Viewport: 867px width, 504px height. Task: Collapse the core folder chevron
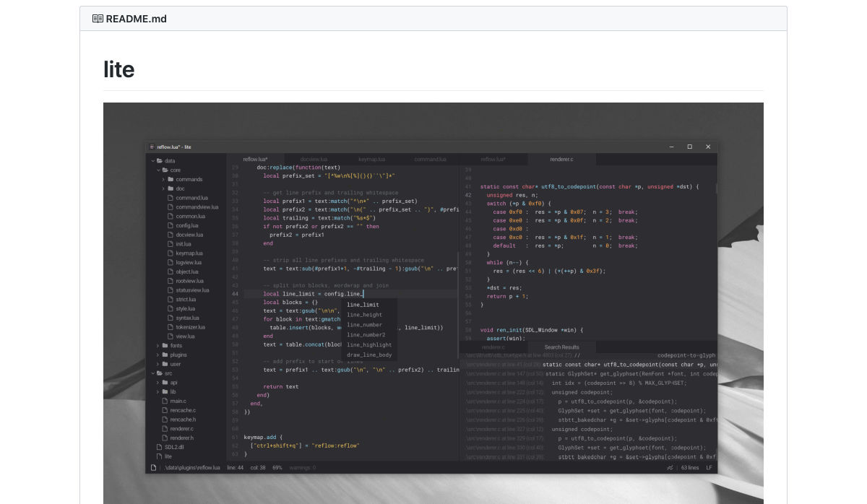[158, 170]
